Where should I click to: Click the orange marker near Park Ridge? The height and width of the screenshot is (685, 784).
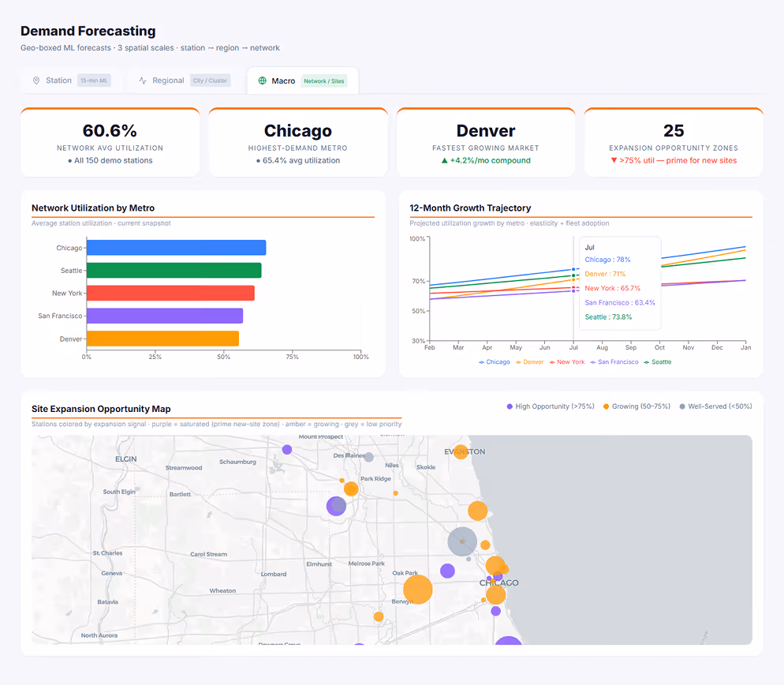point(351,488)
